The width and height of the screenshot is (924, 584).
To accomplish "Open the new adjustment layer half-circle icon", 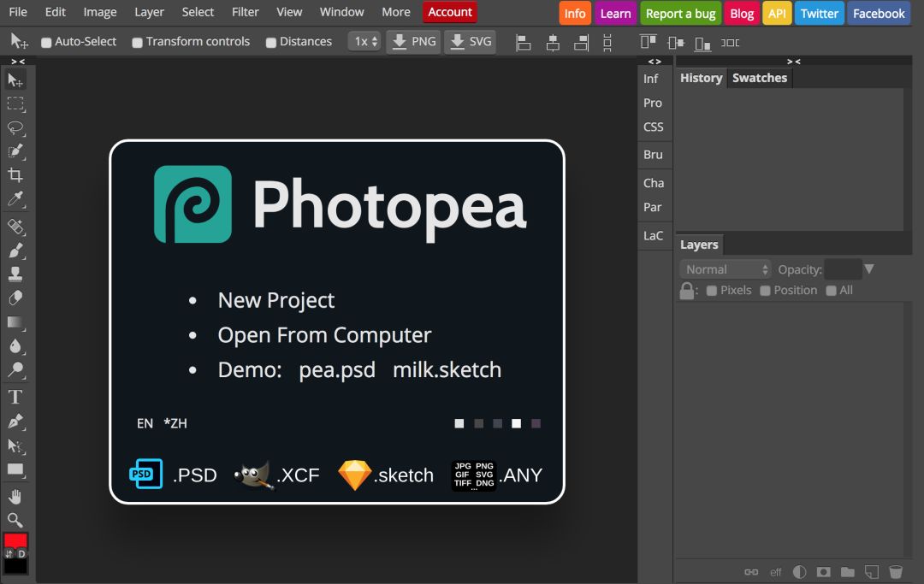I will point(799,572).
